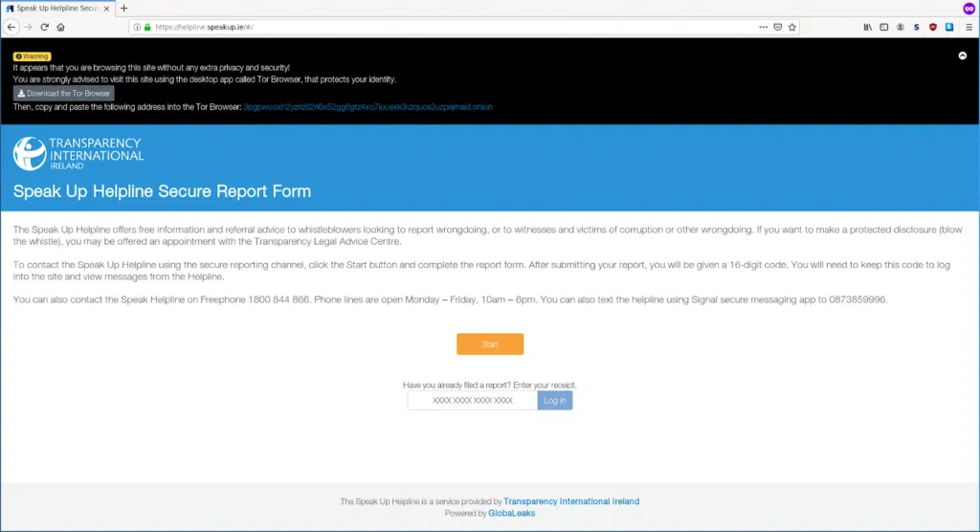The width and height of the screenshot is (980, 532).
Task: Click the Speak Up Helpline Secure Report Form heading
Action: coord(162,191)
